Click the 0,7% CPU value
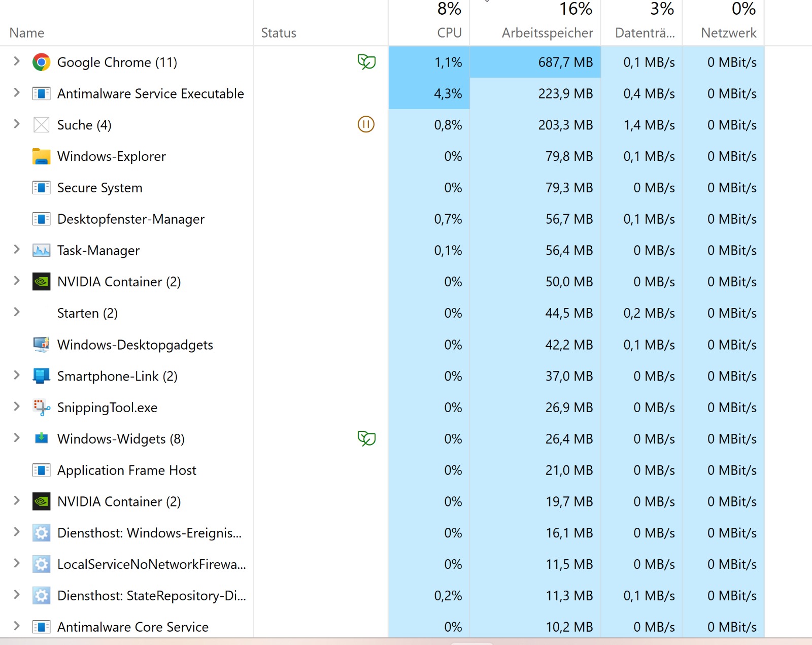 [x=448, y=219]
